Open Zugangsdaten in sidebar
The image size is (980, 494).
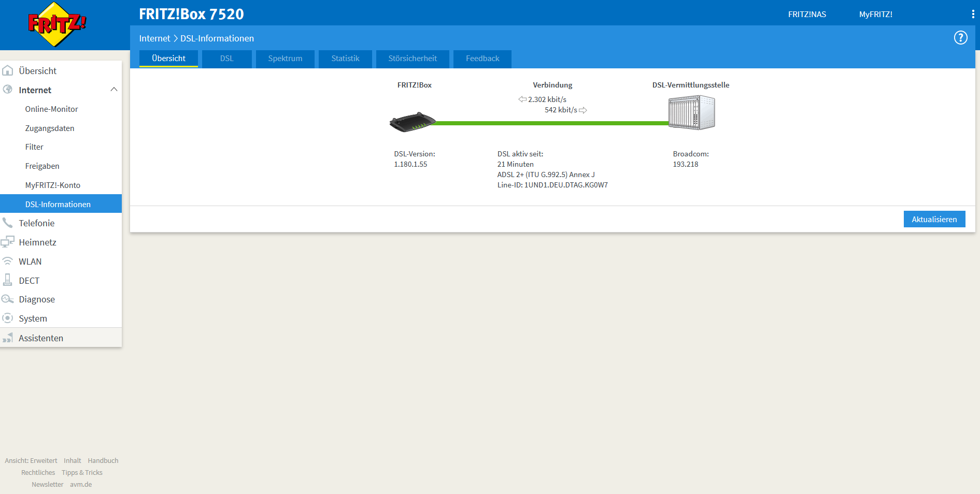pos(50,128)
